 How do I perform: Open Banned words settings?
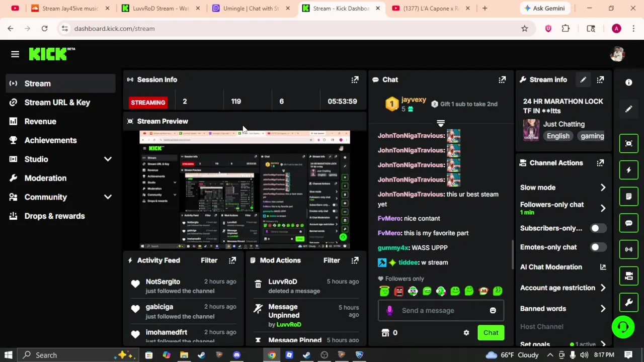[x=563, y=309]
